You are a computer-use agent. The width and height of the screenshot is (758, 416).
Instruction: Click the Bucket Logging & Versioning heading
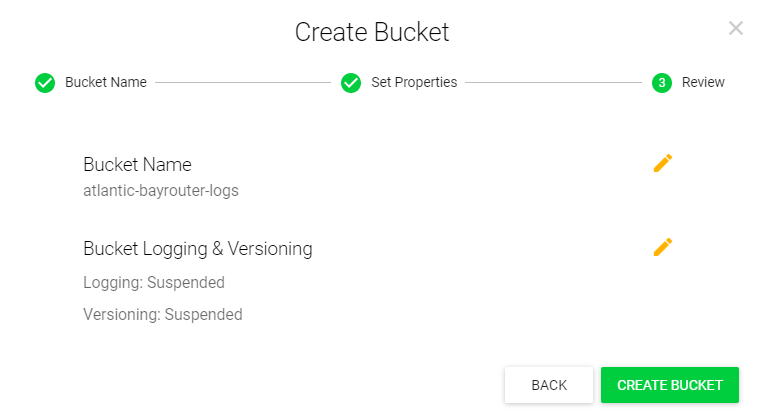[x=198, y=248]
